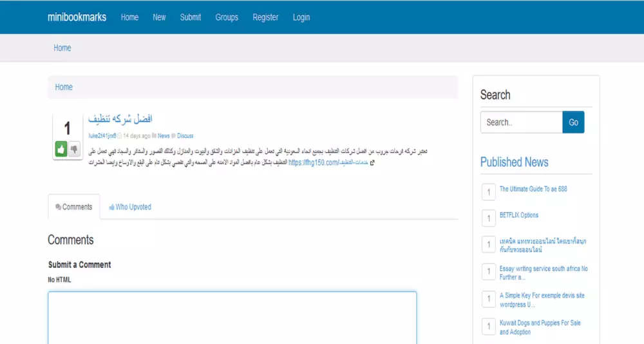This screenshot has height=344, width=644.
Task: Open the Submit page
Action: [x=191, y=17]
